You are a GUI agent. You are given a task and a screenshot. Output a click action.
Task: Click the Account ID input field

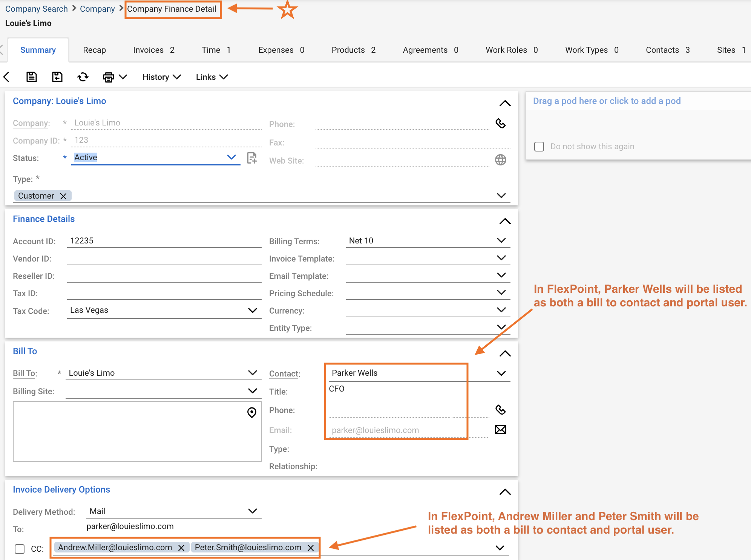tap(164, 241)
